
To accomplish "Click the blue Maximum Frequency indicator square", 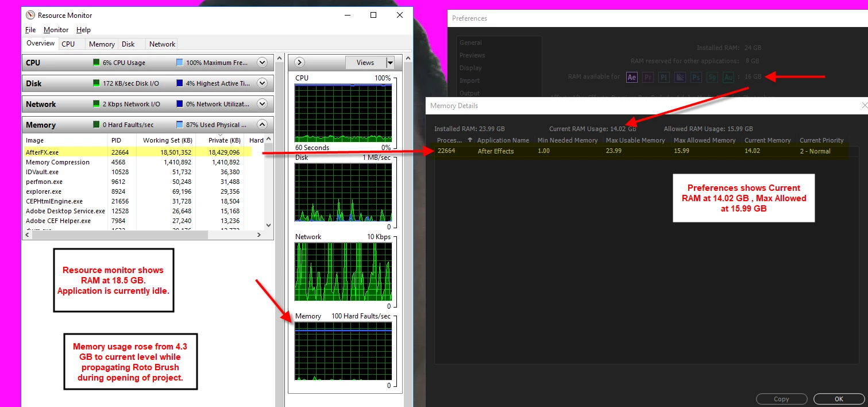I will [180, 63].
